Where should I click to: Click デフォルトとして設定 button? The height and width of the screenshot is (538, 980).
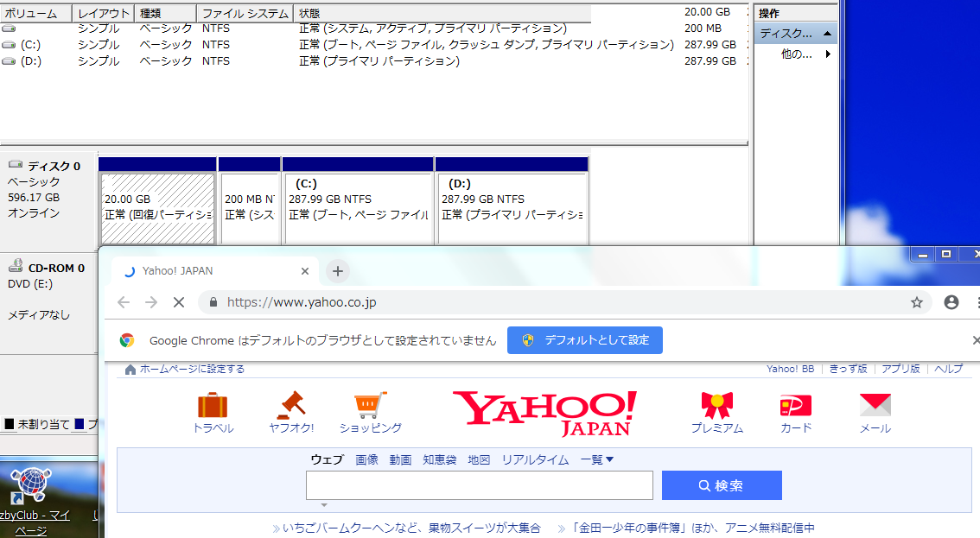(585, 340)
